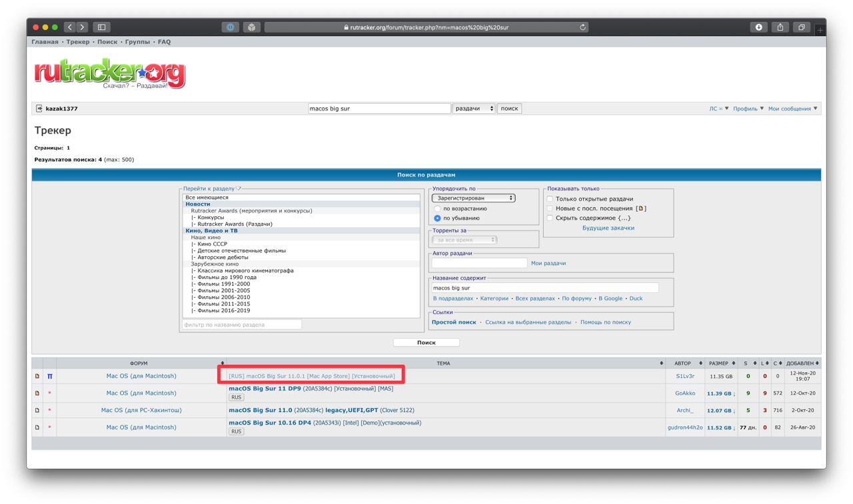This screenshot has width=853, height=504.
Task: Click the 'поиск' button in header
Action: coord(509,109)
